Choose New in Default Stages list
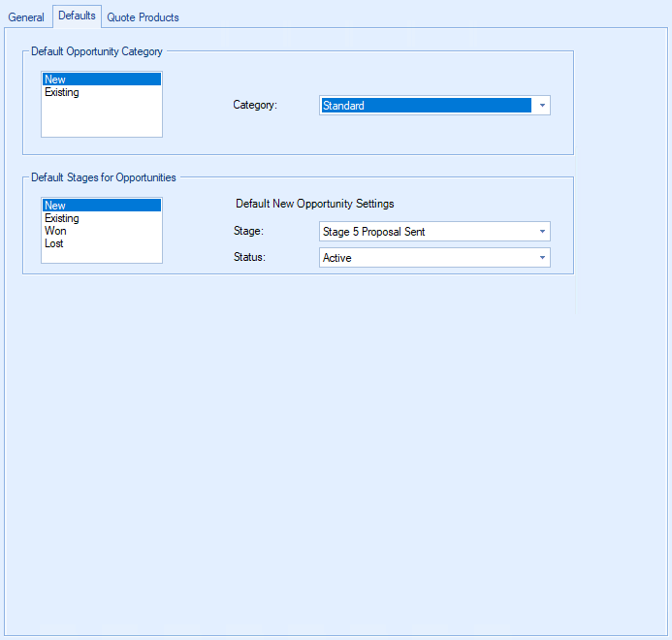 pyautogui.click(x=101, y=206)
